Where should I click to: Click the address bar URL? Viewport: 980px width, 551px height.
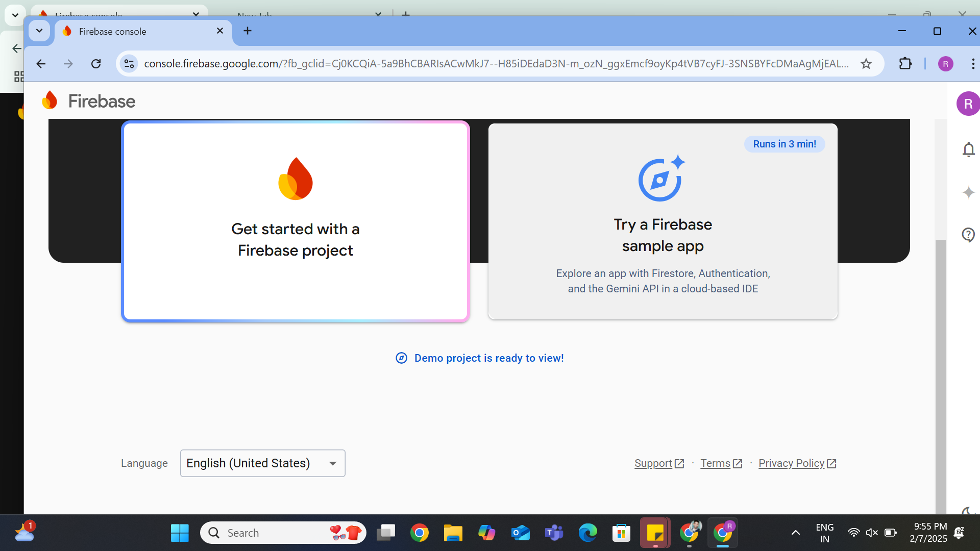[496, 64]
